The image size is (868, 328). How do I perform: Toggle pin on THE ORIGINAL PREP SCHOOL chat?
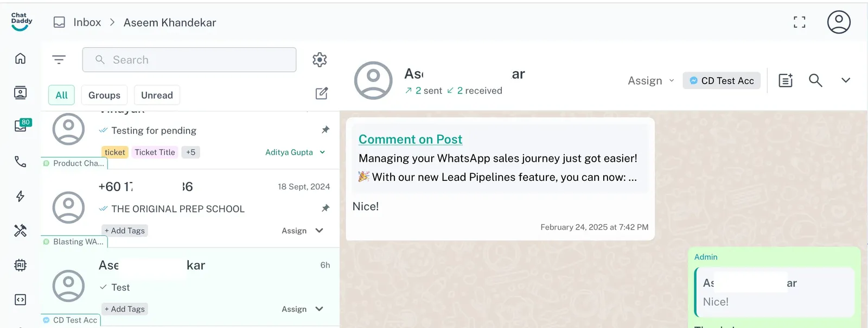[x=325, y=208]
